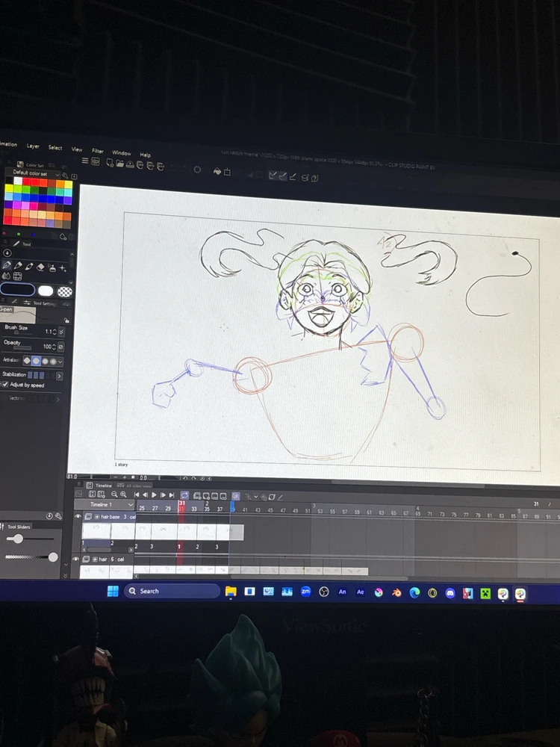Hide the hair animation folder
This screenshot has width=560, height=747.
point(76,559)
